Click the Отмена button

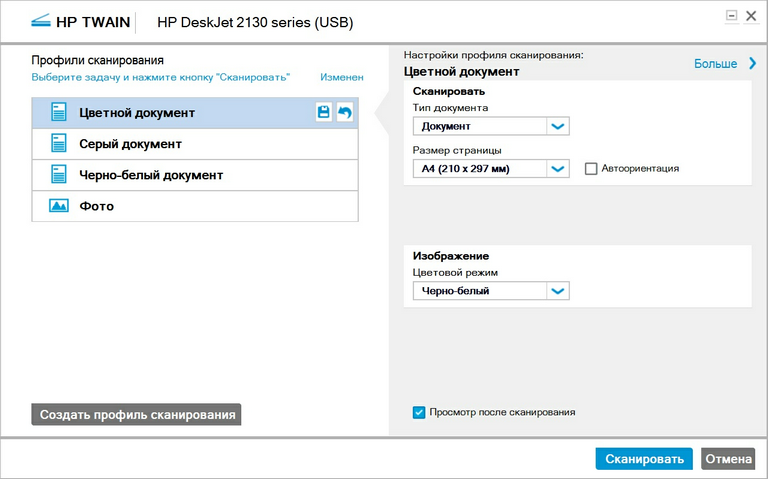coord(728,459)
